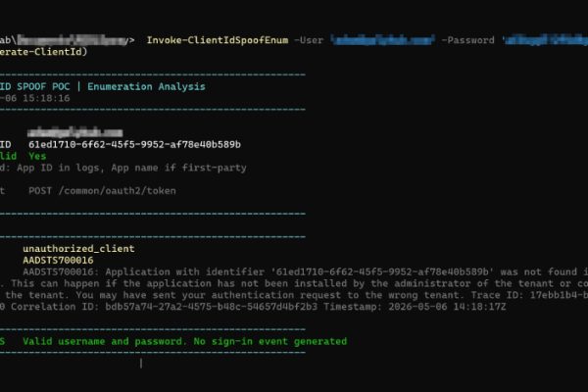Click 'This can happen if the application' line
Viewport: 588px width, 392px height.
tap(294, 283)
